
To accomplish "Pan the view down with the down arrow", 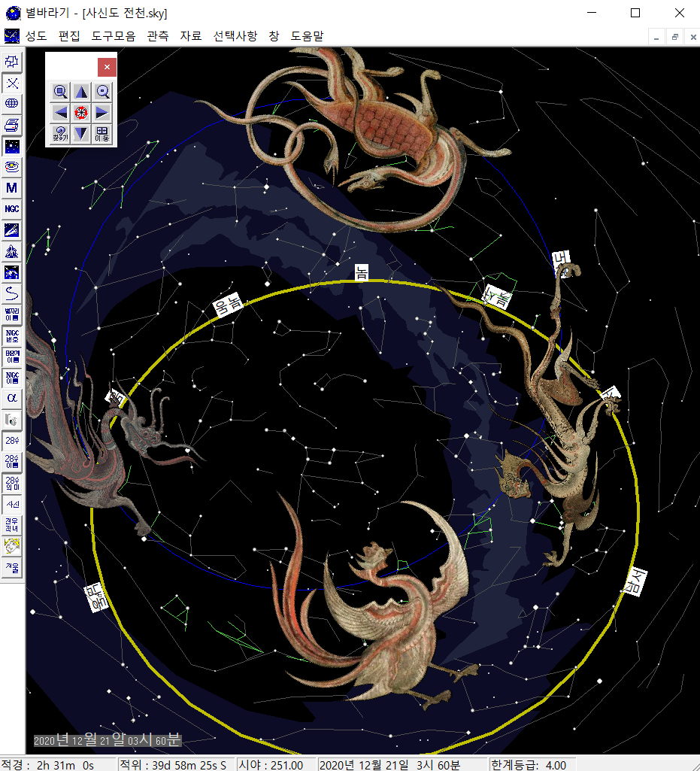I will 81,134.
